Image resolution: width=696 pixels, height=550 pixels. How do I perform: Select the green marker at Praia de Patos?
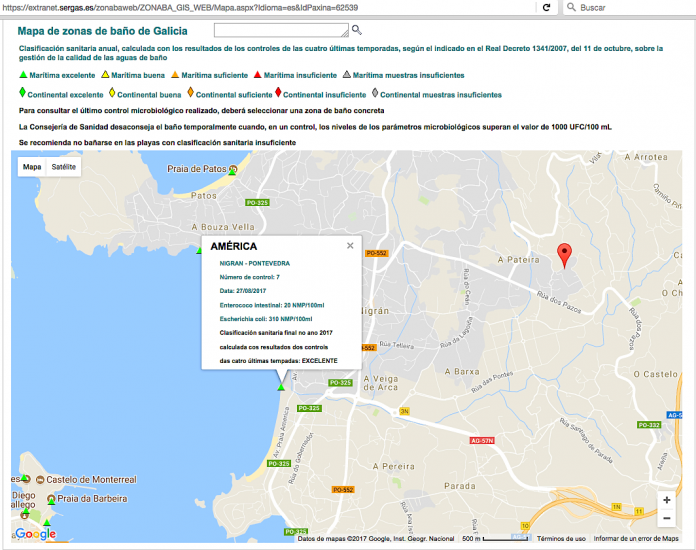232,172
